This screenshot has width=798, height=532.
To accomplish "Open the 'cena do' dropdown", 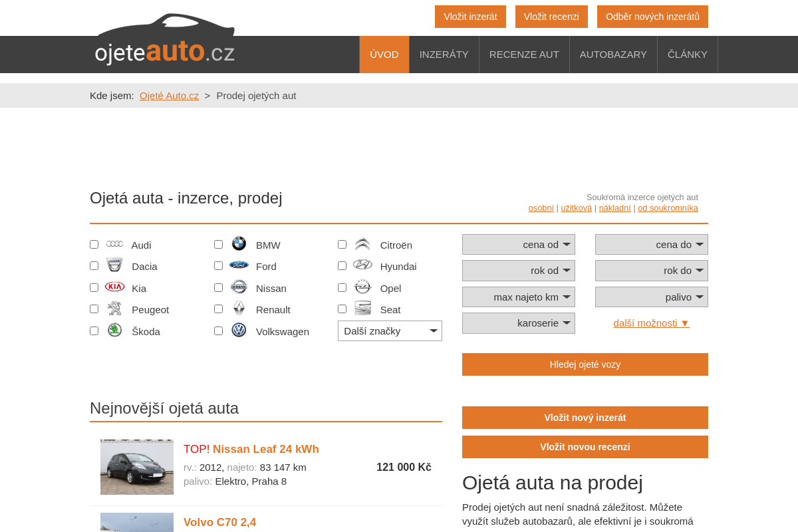I will pyautogui.click(x=652, y=244).
